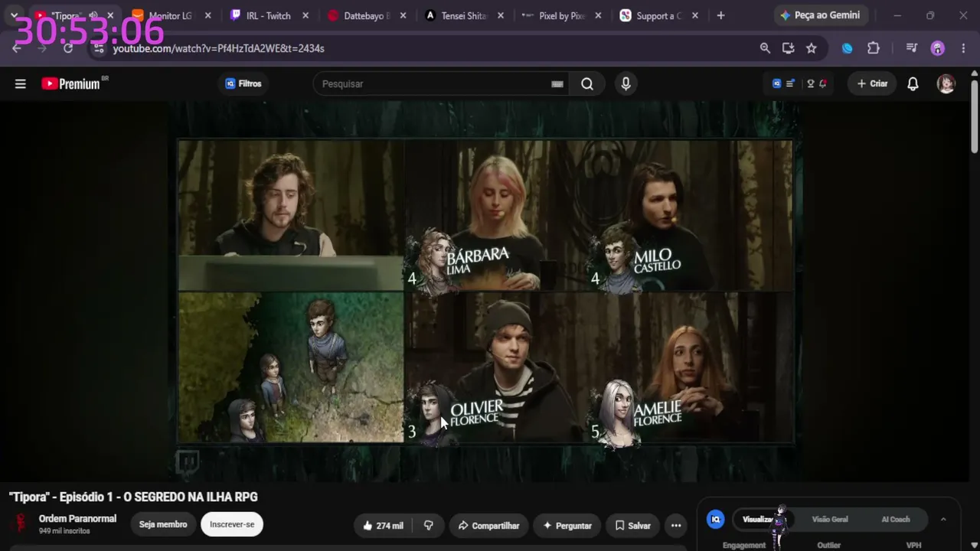Open the tab search dropdown arrow
The width and height of the screenshot is (980, 551).
[x=14, y=15]
